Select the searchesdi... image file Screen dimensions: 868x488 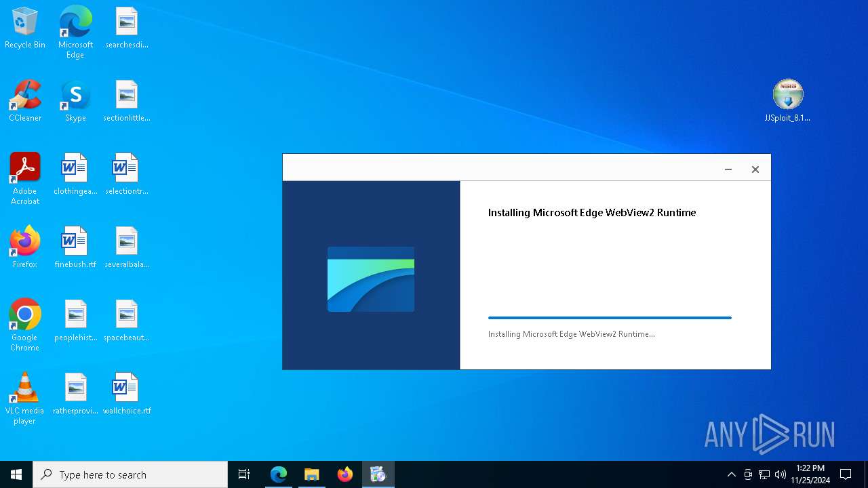click(x=127, y=28)
